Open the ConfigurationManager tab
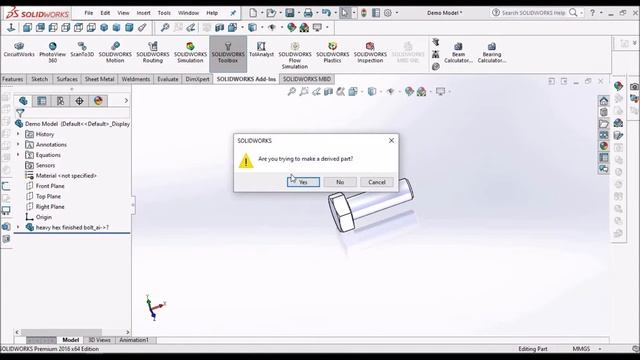Viewport: 640px width, 360px height. [60, 101]
